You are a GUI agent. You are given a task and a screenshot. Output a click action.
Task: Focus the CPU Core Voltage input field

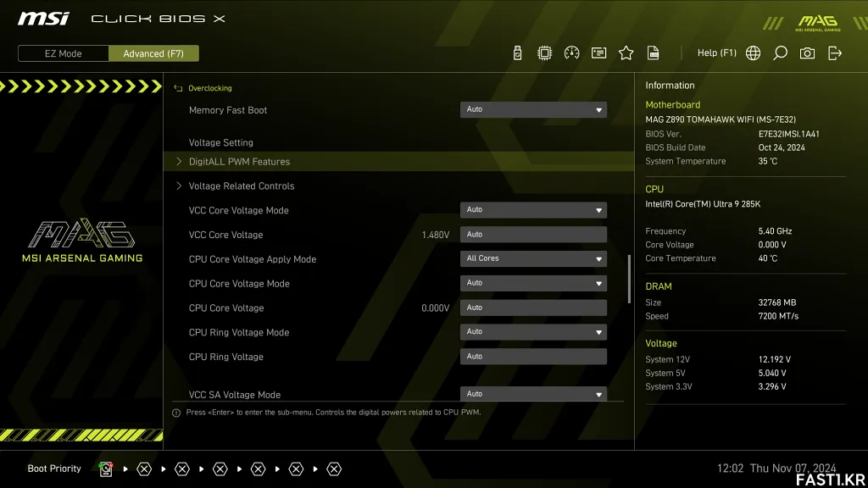(533, 307)
